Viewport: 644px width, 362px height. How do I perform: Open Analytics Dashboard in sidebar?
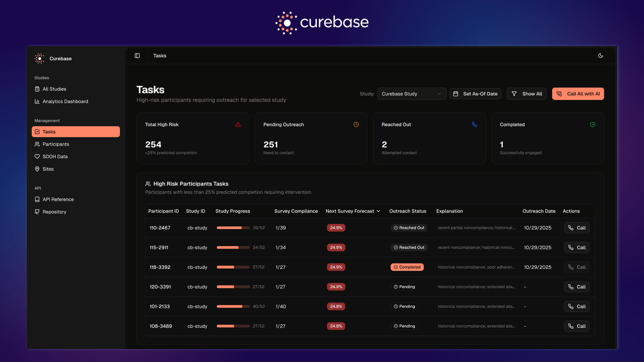(x=65, y=101)
